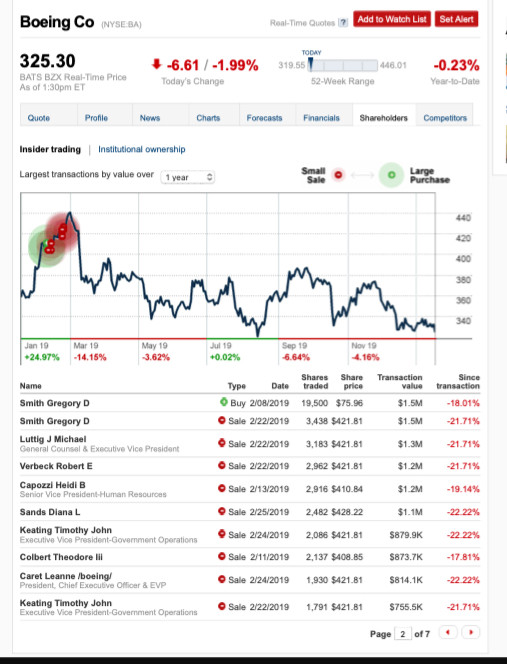Click the Small Sale red legend icon
The width and height of the screenshot is (507, 664).
(338, 174)
